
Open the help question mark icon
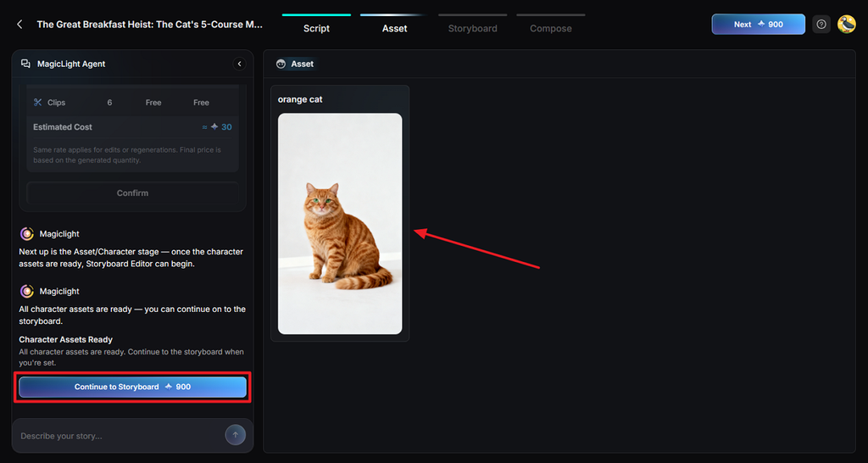pos(821,25)
